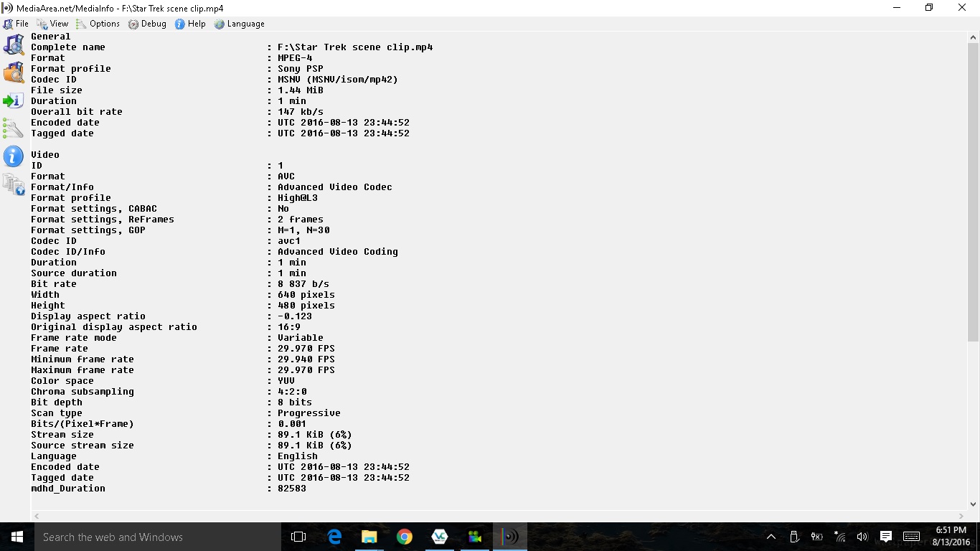Click the View documents-and-globe sidebar icon
The width and height of the screenshot is (980, 551).
tap(14, 184)
